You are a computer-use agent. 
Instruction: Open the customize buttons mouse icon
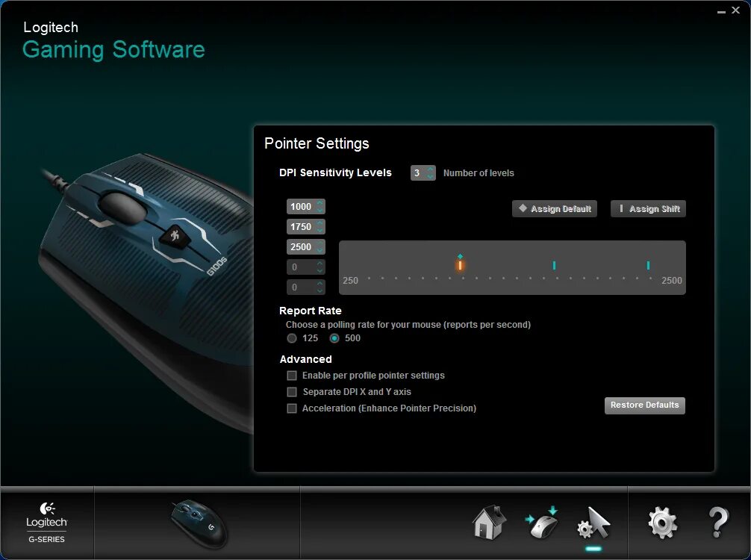click(542, 523)
